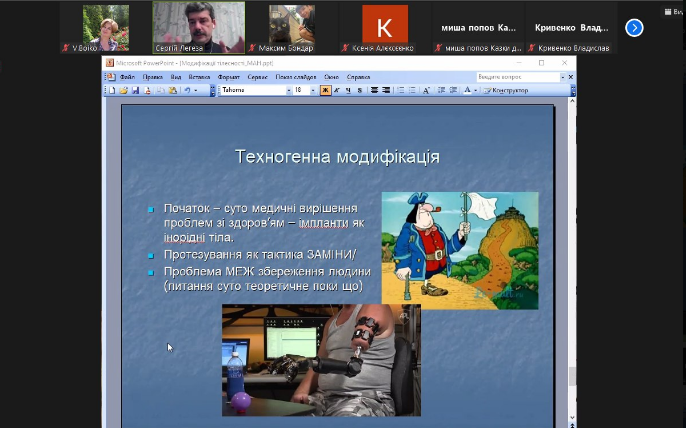Create a new presentation with the New icon
Image resolution: width=686 pixels, height=428 pixels.
(x=112, y=90)
